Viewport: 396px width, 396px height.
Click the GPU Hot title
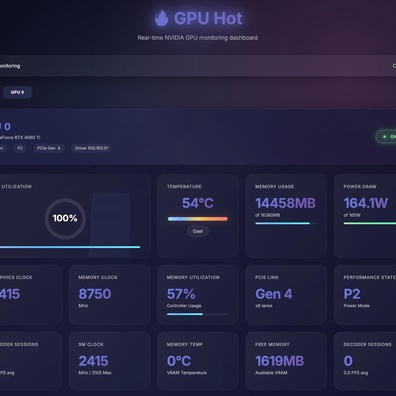coord(208,18)
